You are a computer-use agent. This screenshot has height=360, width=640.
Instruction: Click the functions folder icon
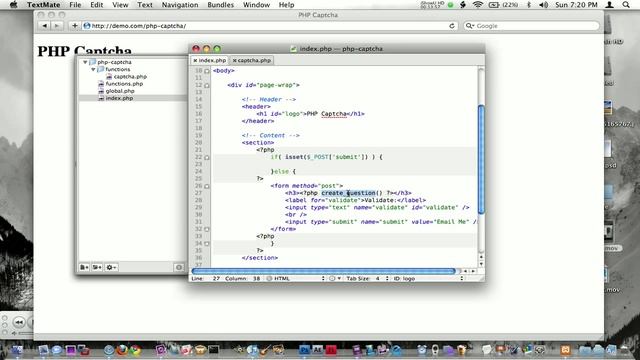pyautogui.click(x=100, y=69)
